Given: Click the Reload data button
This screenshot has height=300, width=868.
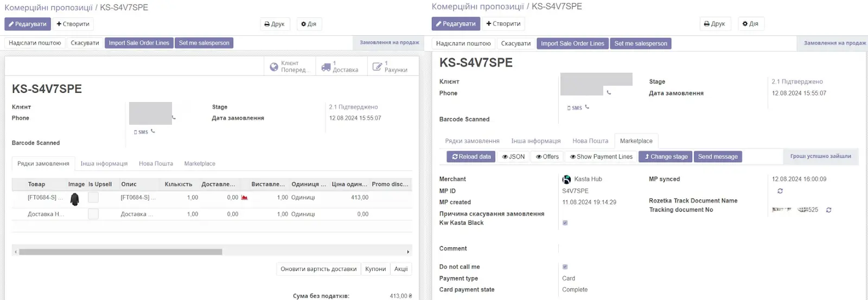Looking at the screenshot, I should (x=471, y=157).
